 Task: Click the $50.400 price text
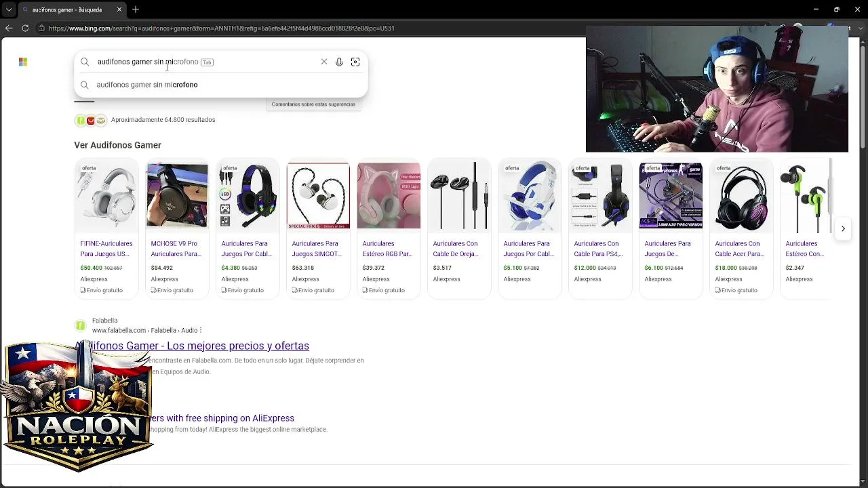(x=91, y=268)
